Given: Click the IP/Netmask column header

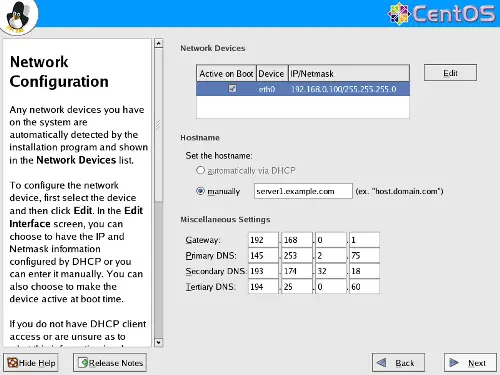Looking at the screenshot, I should click(349, 73).
